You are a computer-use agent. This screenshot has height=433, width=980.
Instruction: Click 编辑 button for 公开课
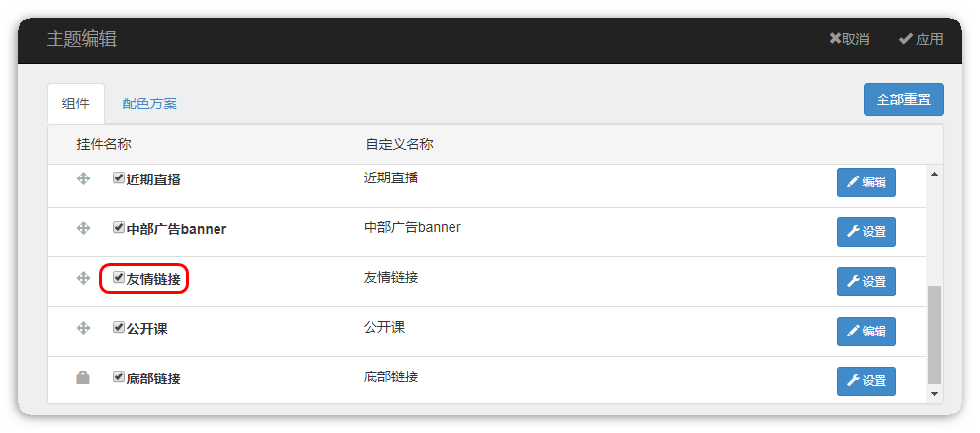866,332
